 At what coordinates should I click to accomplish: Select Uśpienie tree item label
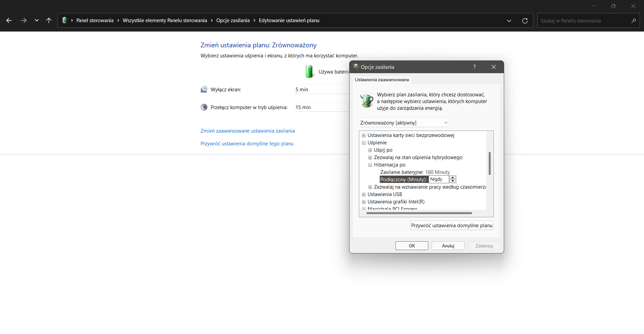377,143
